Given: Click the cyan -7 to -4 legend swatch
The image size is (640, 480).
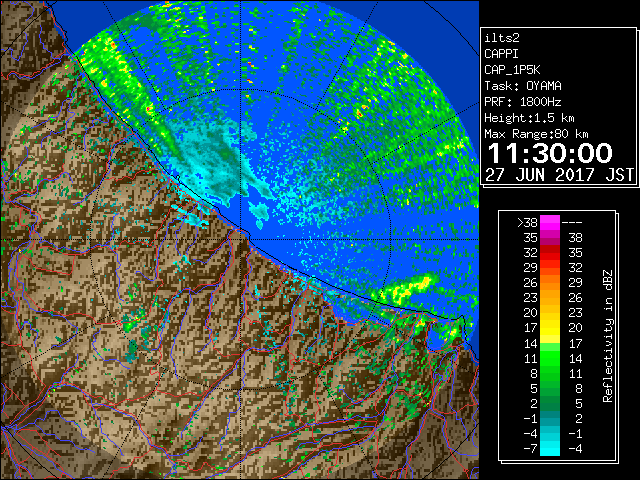Looking at the screenshot, I should click(550, 448).
